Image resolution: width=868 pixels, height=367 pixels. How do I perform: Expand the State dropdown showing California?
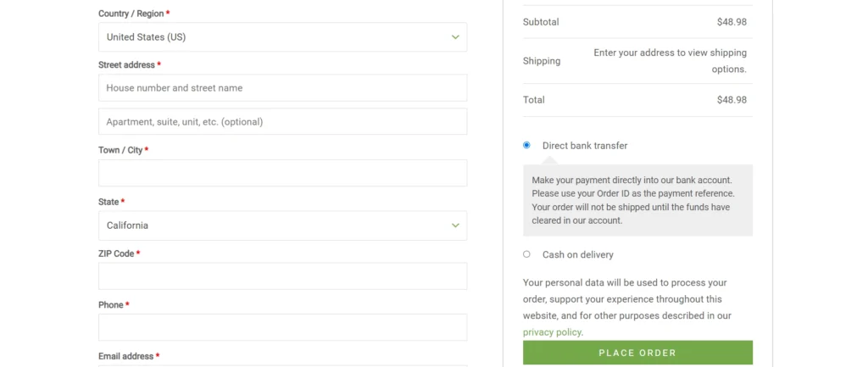click(x=271, y=225)
